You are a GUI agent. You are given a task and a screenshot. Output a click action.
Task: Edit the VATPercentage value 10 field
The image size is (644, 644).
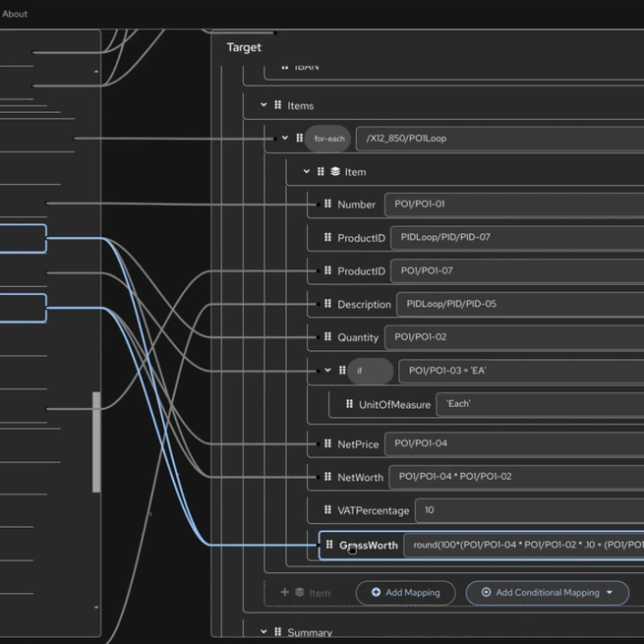[529, 510]
